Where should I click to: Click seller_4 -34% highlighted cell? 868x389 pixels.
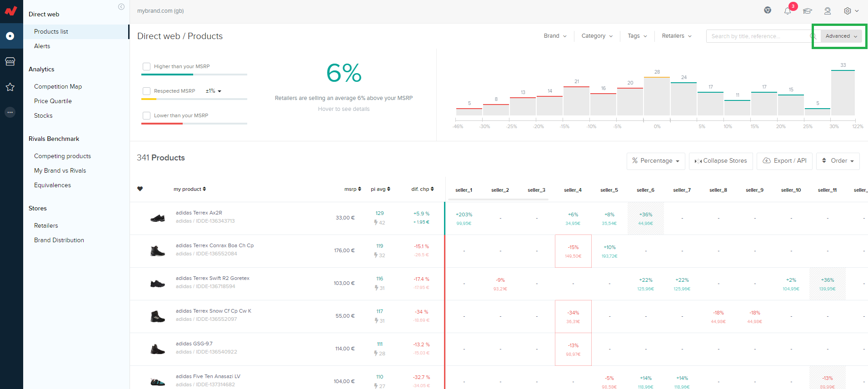click(x=573, y=316)
